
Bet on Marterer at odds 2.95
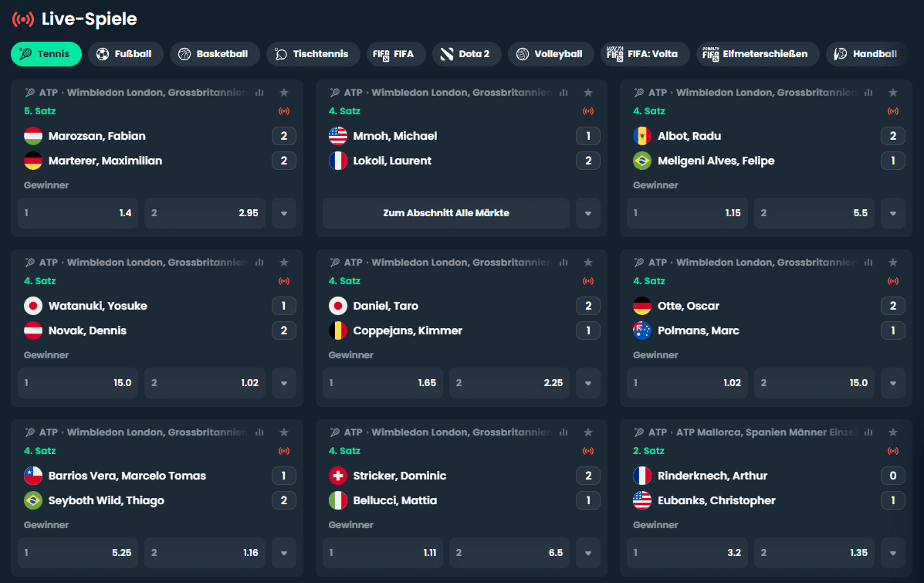coord(205,213)
